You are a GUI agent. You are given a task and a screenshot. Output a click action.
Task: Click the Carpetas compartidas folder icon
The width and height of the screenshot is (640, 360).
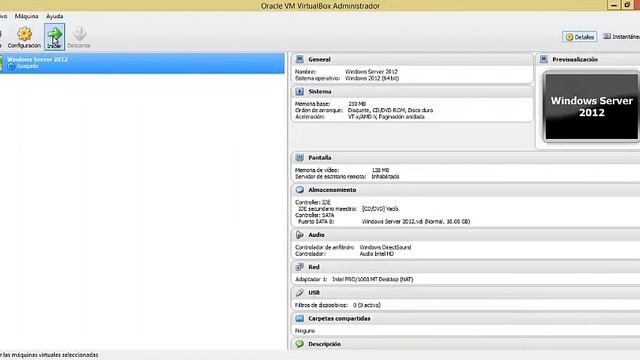coord(300,318)
